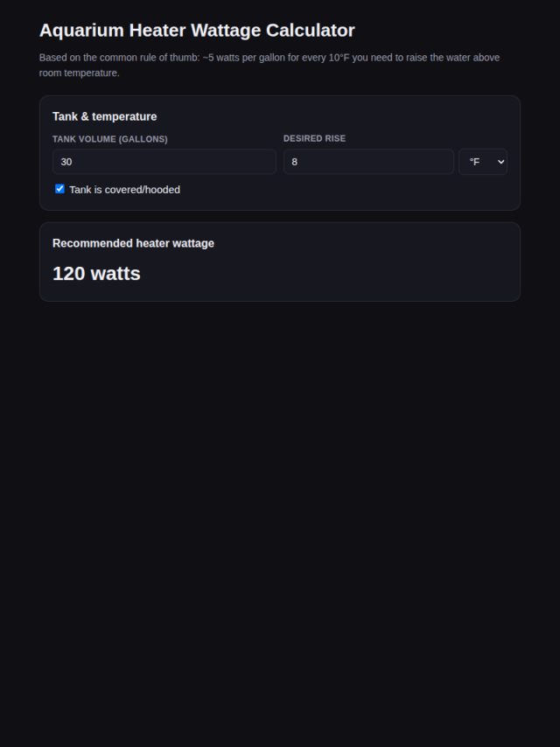Click the 'room temperature' text in the description
560x747 pixels.
[x=79, y=73]
